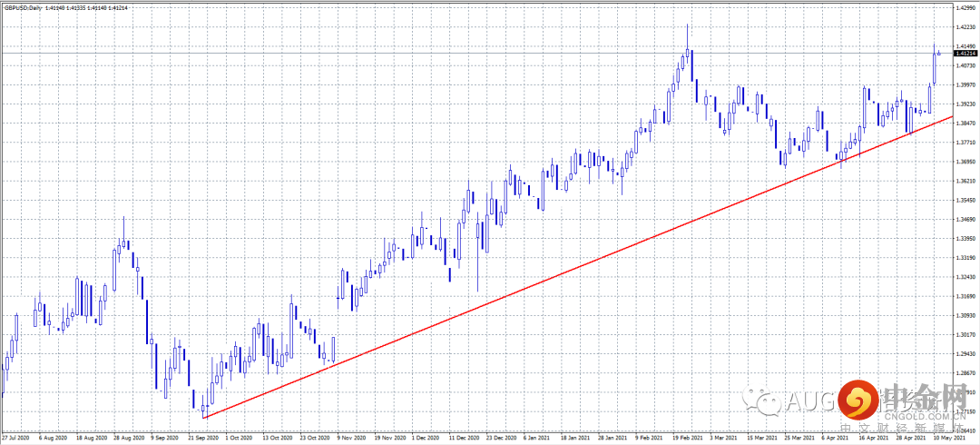Click the 27 Jul 2020 date label

pos(14,440)
